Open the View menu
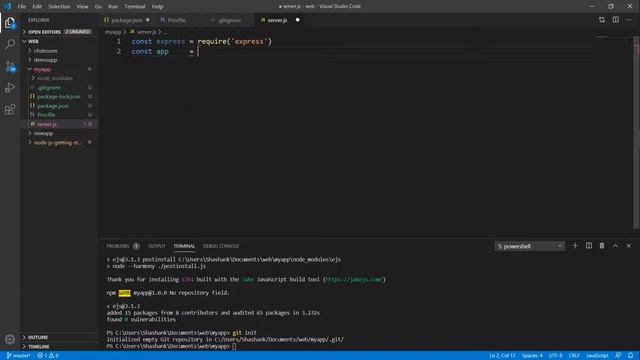640x360 pixels. 82,7
